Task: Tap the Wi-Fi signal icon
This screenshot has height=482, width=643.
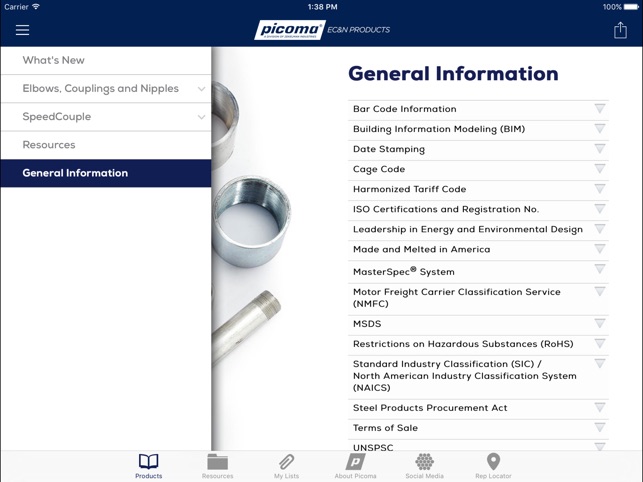Action: (x=36, y=7)
